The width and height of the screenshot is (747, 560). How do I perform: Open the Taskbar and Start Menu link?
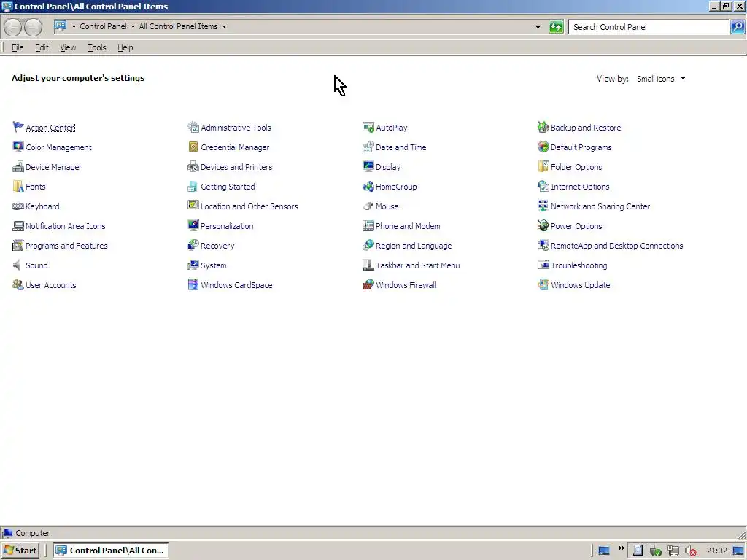418,265
